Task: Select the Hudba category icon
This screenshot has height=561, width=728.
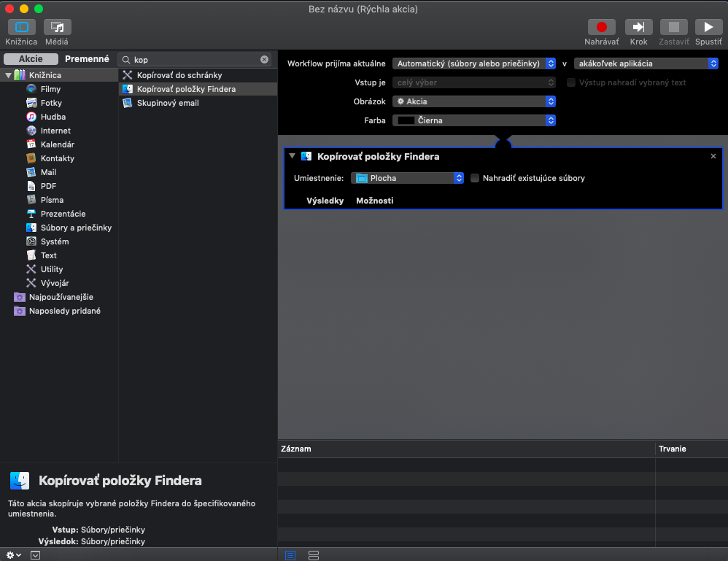Action: pos(31,117)
